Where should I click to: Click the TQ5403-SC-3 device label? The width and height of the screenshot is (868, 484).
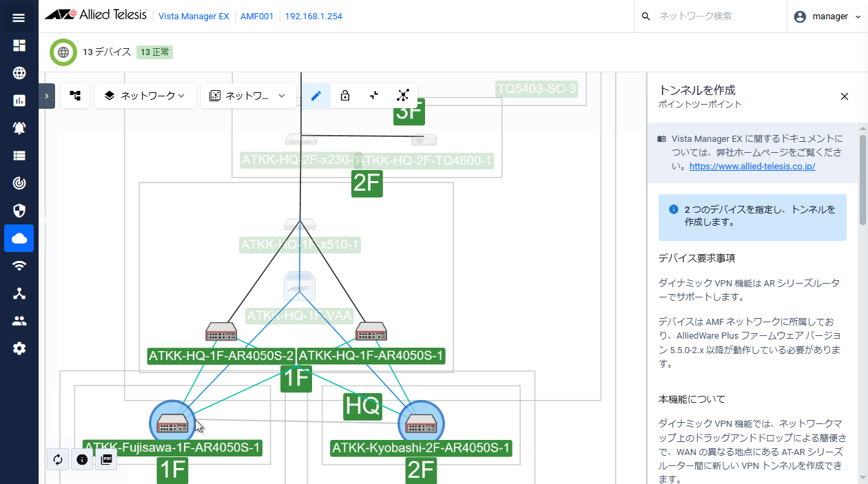pos(536,88)
